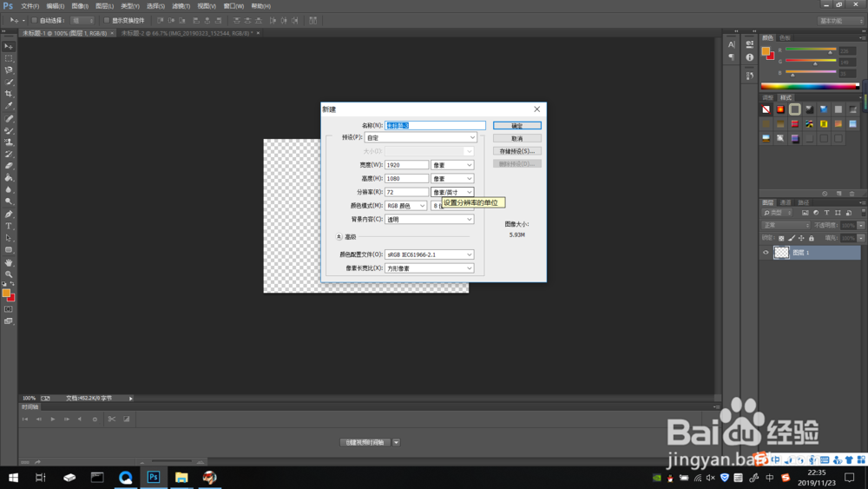
Task: Select the Zoom tool
Action: click(9, 274)
